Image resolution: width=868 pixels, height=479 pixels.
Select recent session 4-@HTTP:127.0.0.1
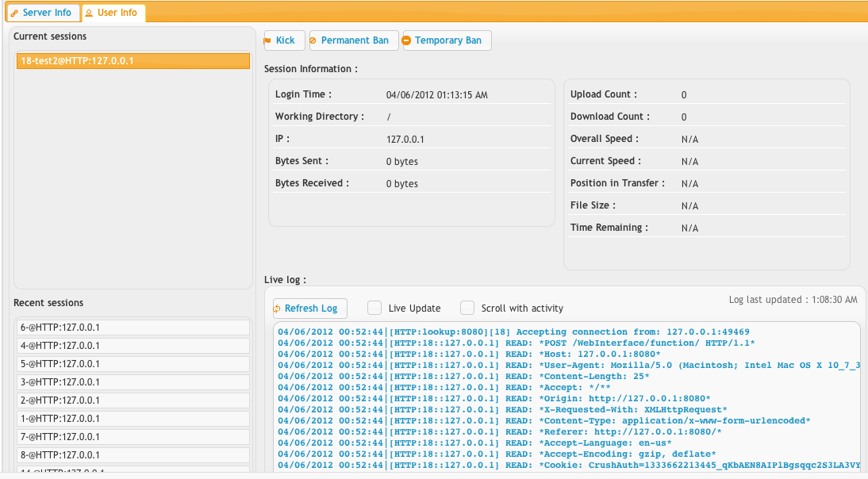[x=133, y=346]
